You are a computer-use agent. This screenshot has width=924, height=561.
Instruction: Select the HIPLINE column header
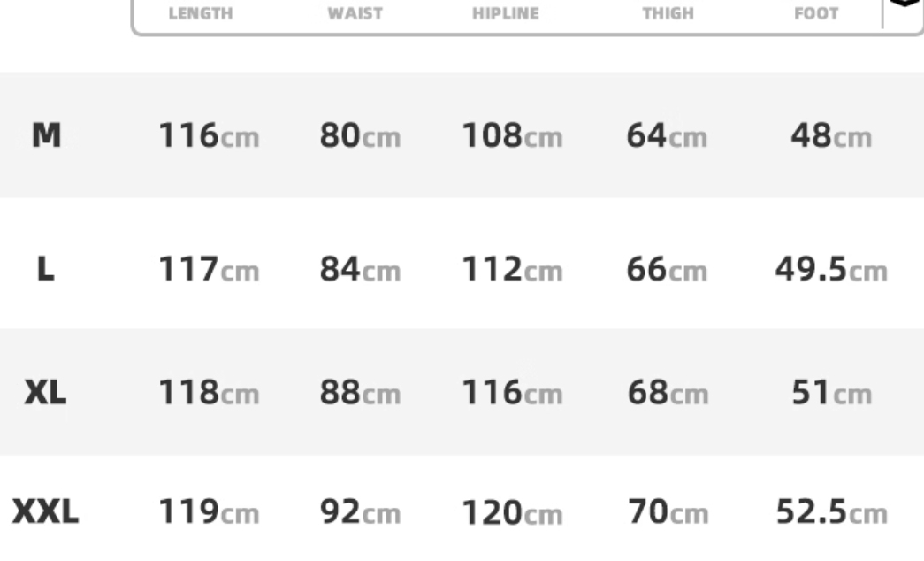click(x=506, y=13)
